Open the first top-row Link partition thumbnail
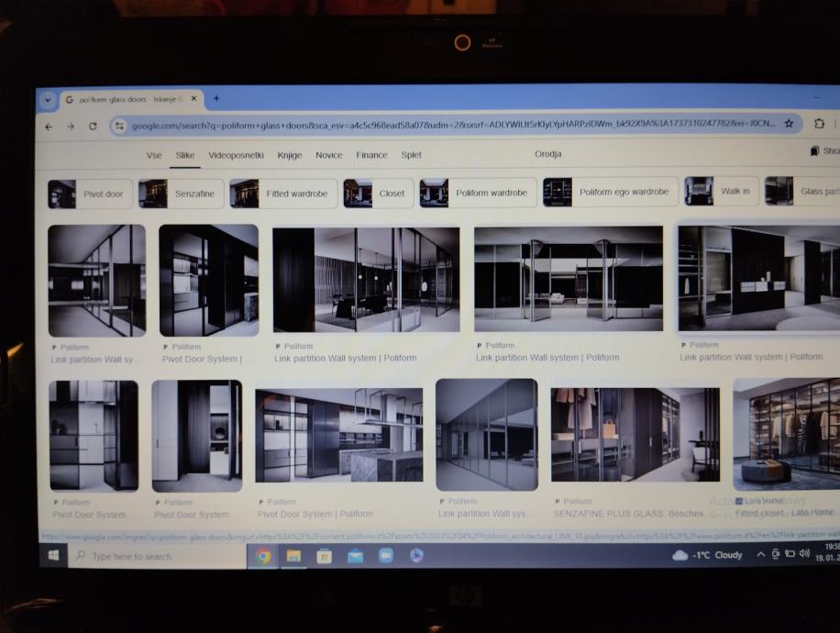Viewport: 840px width, 633px height. click(x=97, y=281)
